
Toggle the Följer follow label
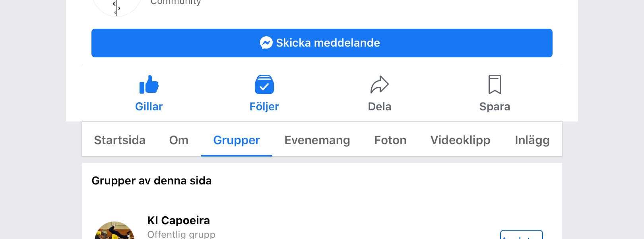[x=264, y=106]
